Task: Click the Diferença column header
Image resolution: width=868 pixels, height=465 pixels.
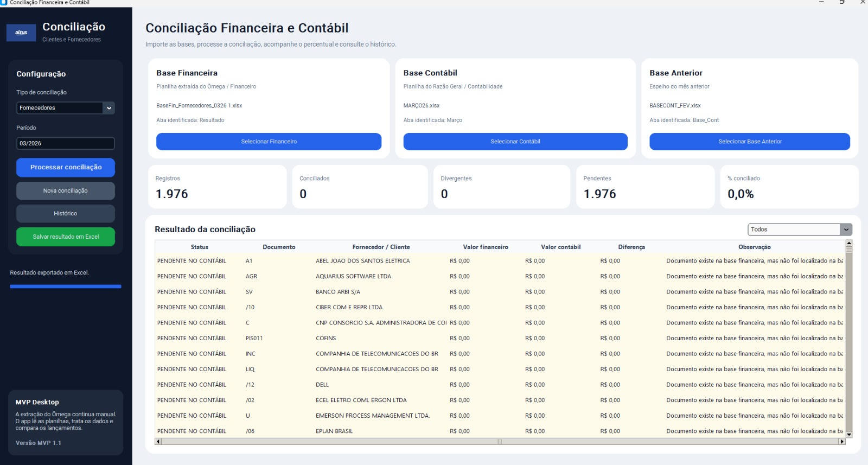Action: (631, 247)
